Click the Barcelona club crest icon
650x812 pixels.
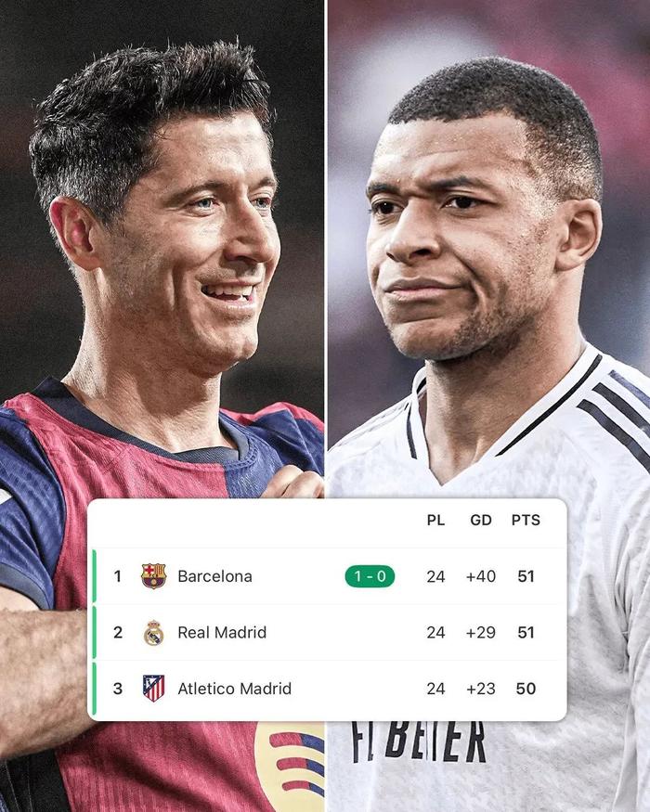click(153, 576)
